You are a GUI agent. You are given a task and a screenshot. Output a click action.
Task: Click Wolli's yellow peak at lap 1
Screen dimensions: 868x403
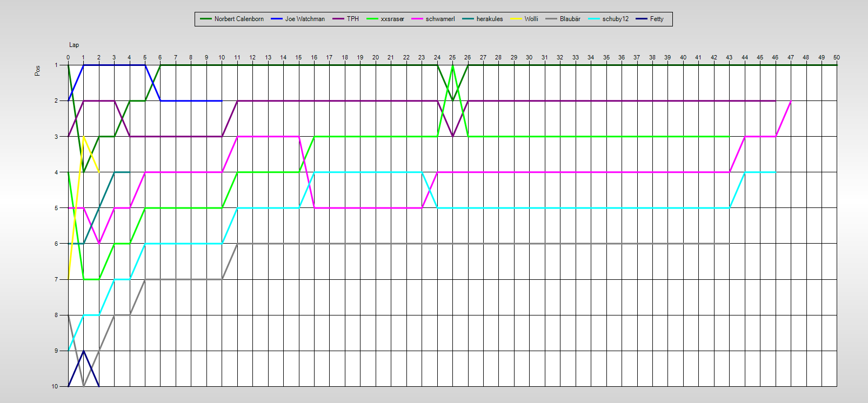coord(84,137)
